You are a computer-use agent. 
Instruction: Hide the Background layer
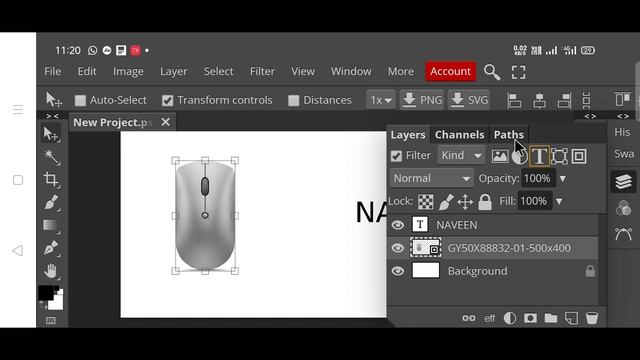398,271
